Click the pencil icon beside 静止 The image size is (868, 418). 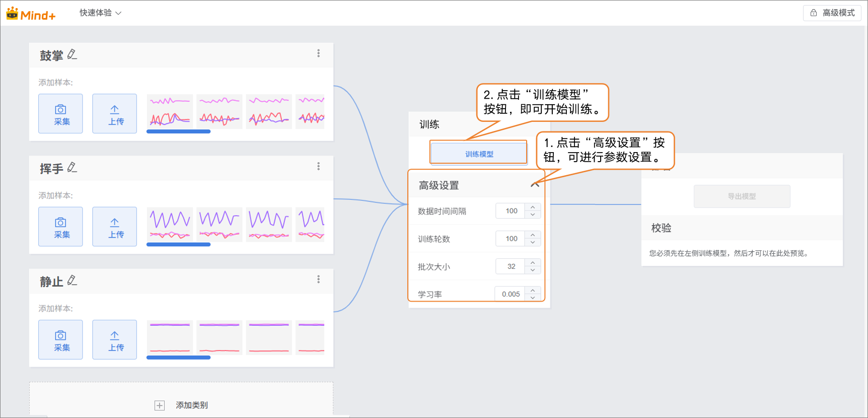point(72,281)
